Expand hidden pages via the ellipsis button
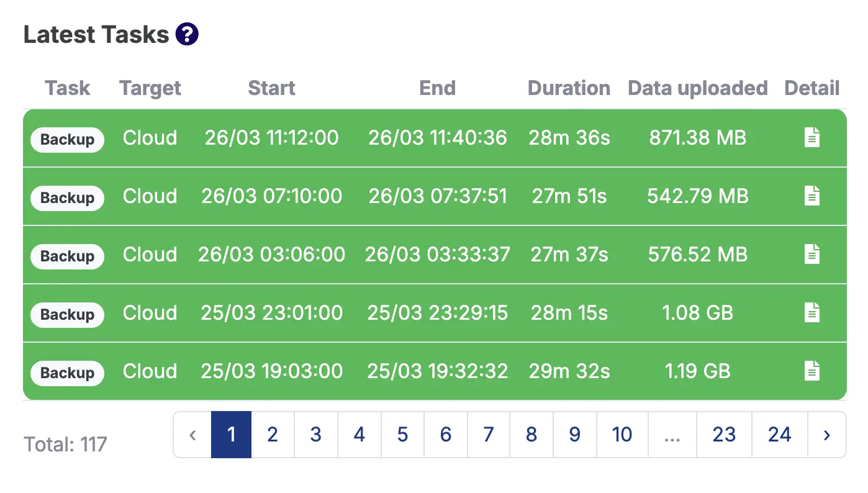Viewport: 868px width, 493px height. point(672,435)
